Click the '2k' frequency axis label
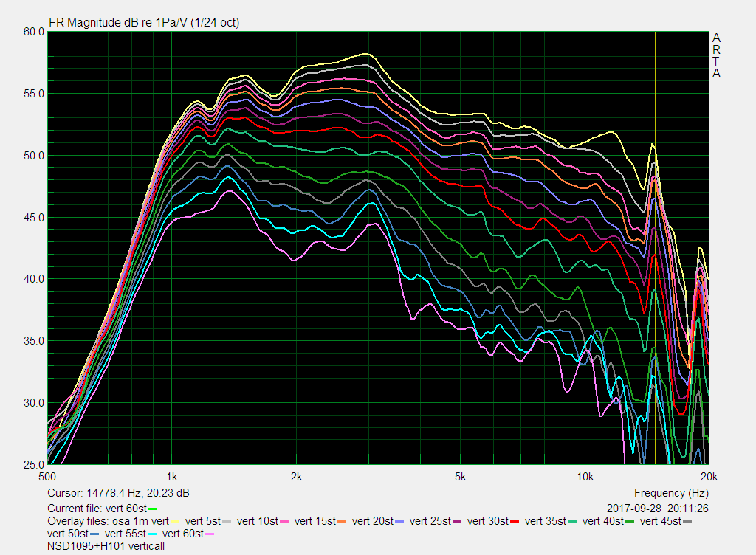756x555 pixels. coord(296,477)
